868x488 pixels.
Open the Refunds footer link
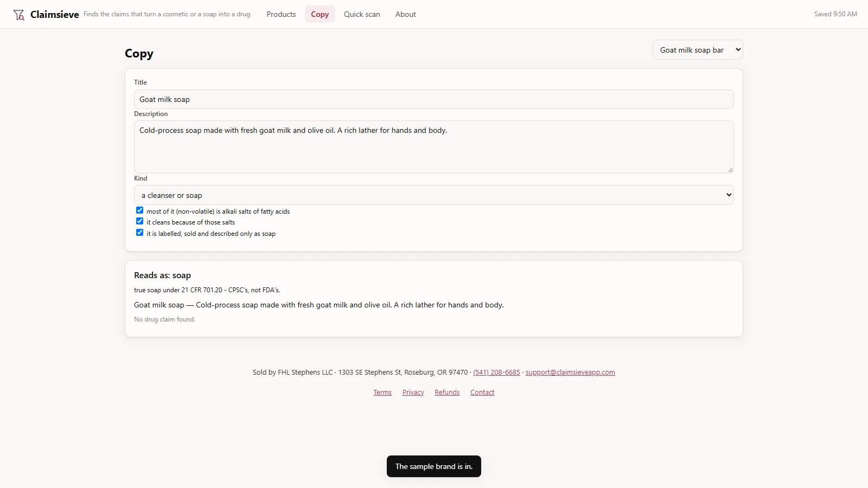(x=447, y=393)
